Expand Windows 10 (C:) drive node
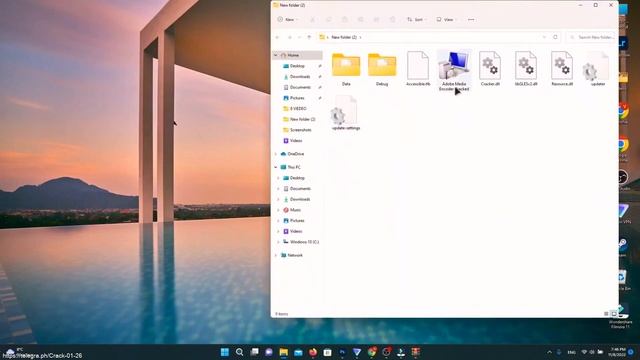Screen dimensions: 640x360 tap(279, 242)
